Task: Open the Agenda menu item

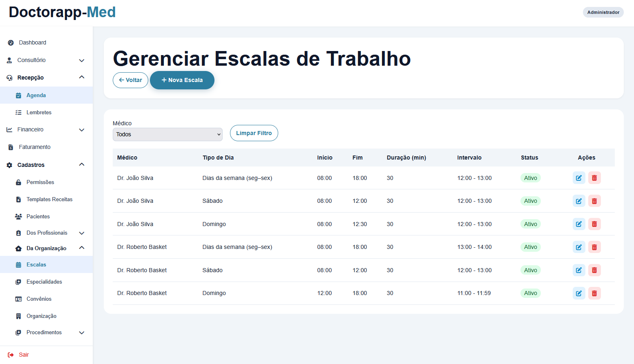Action: point(46,95)
